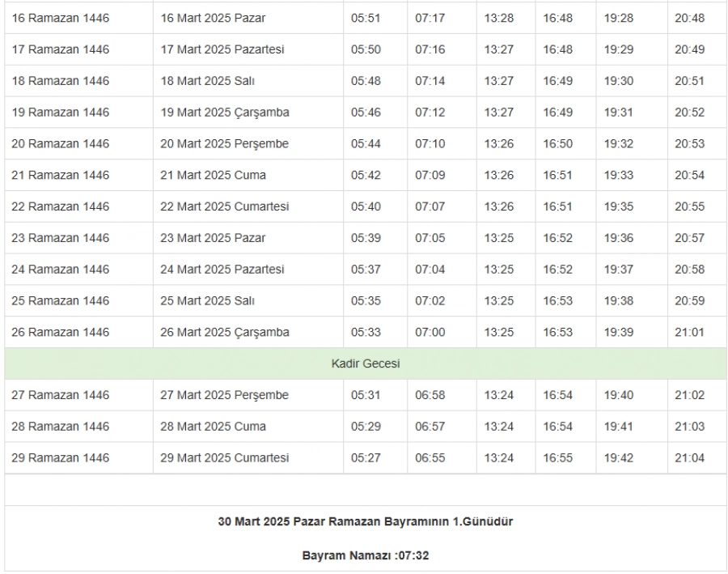This screenshot has height=574, width=728.
Task: Click the 19:33 time in the 21 Mart row
Action: [x=617, y=175]
